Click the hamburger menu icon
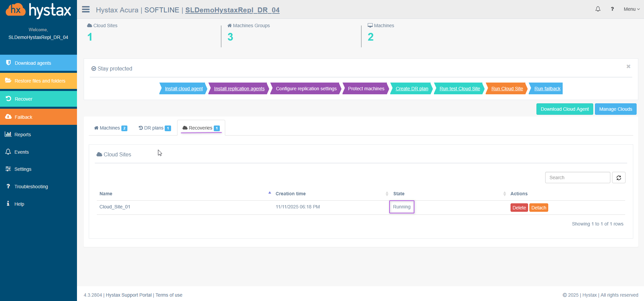The image size is (644, 301). click(86, 9)
